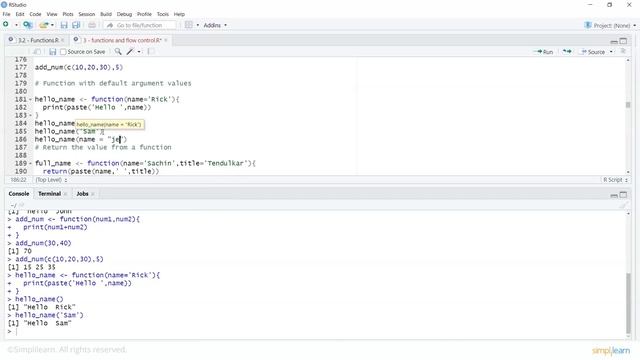Minimize the console pane
This screenshot has height=360, width=640.
coord(614,195)
